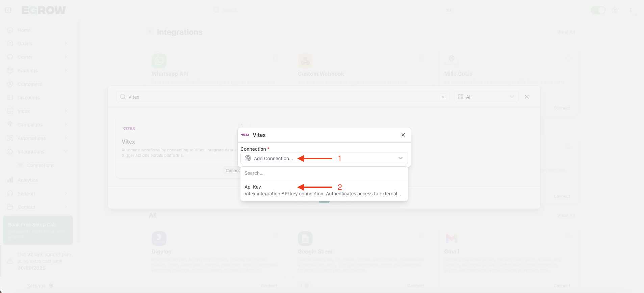Viewport: 644px width, 293px height.
Task: Go to Connections under Integrations
Action: point(41,165)
